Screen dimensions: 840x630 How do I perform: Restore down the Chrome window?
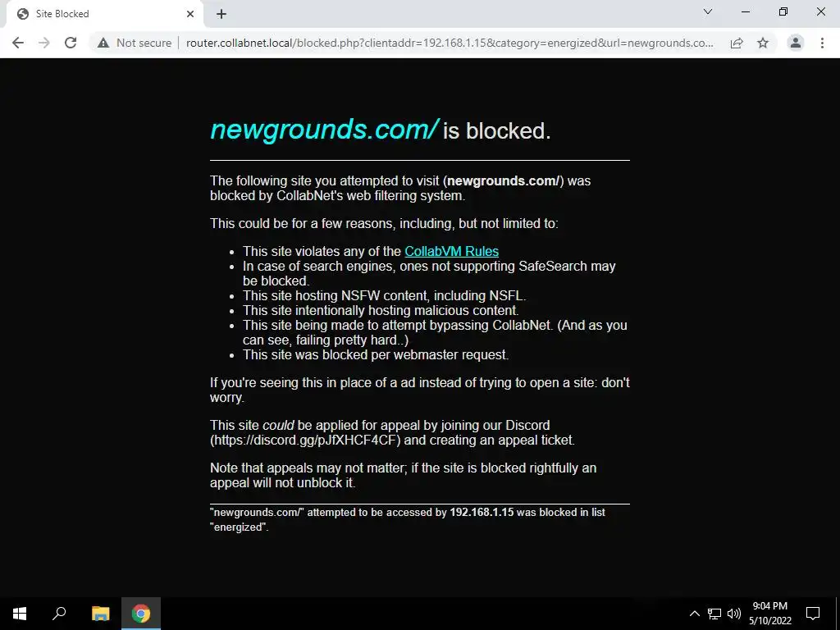[x=783, y=11]
